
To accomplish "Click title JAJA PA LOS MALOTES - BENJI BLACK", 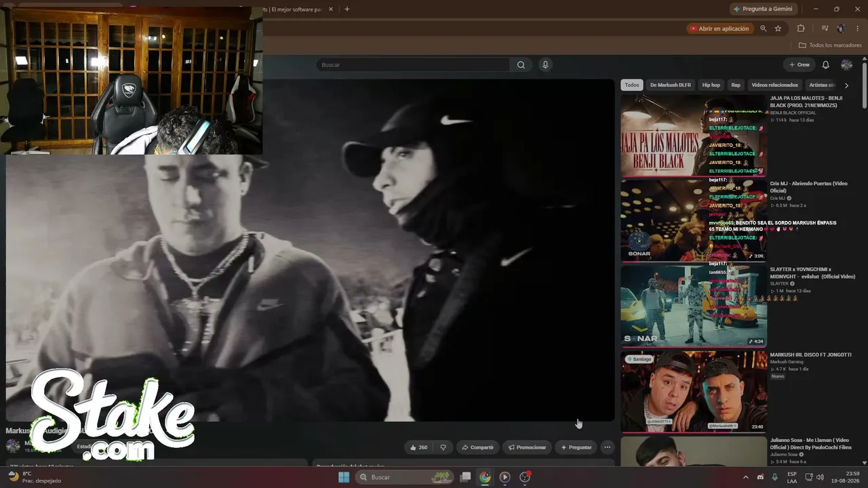I will pyautogui.click(x=806, y=102).
